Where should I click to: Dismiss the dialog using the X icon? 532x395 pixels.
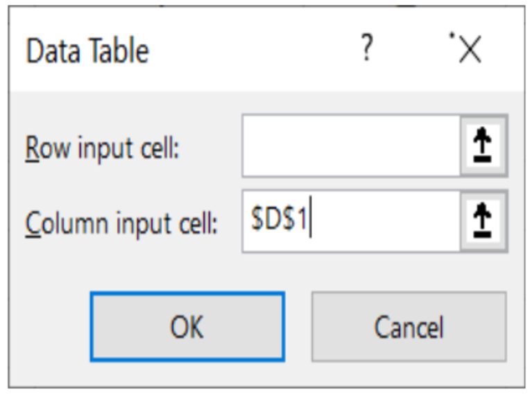469,51
